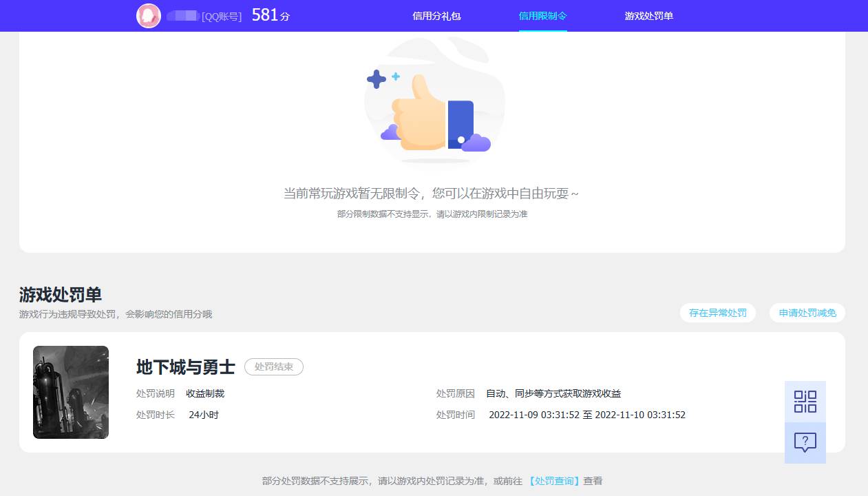
Task: Click the 游戏处罚单 section heading
Action: pos(59,294)
